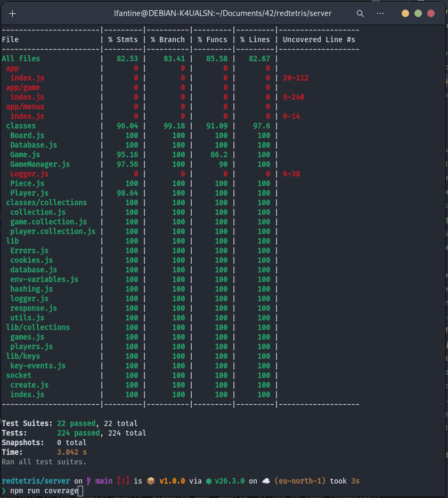Click the 'create.js' file name
The height and width of the screenshot is (498, 448).
(29, 385)
